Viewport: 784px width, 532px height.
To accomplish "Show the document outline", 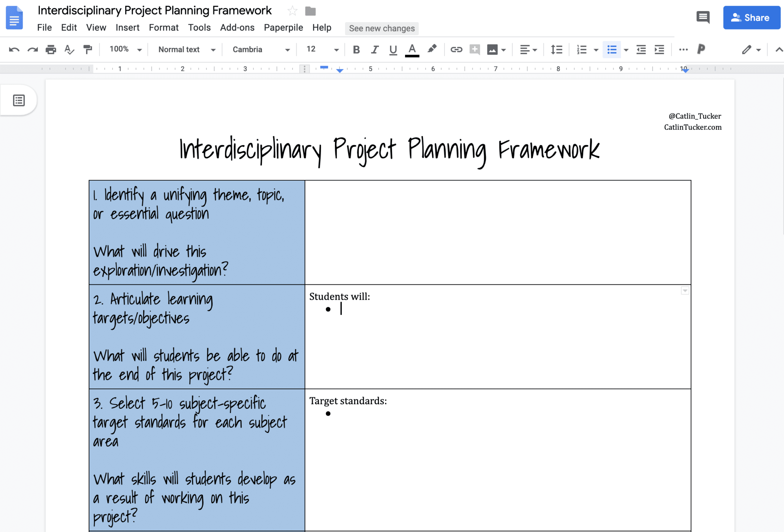I will pyautogui.click(x=18, y=100).
